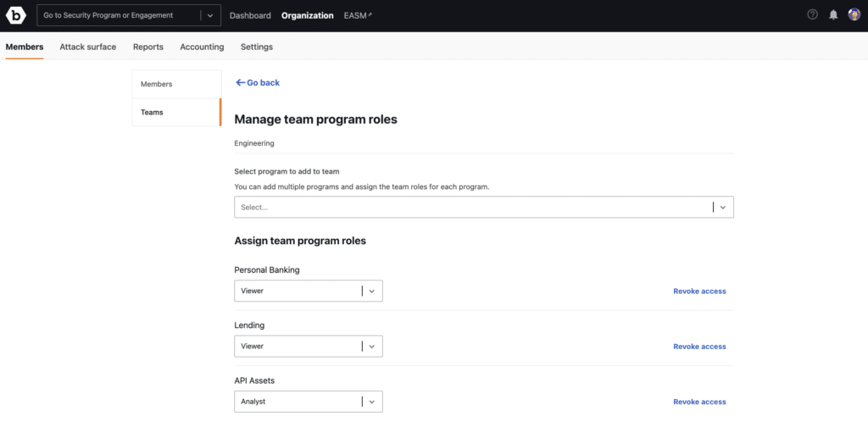Screen dimensions: 868x444
Task: Open the Select program to add dropdown
Action: [483, 207]
